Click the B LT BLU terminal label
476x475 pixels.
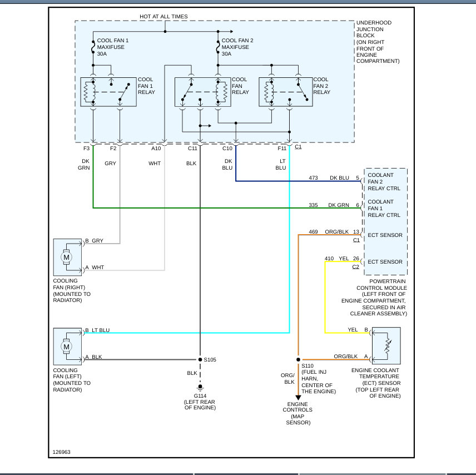(97, 330)
